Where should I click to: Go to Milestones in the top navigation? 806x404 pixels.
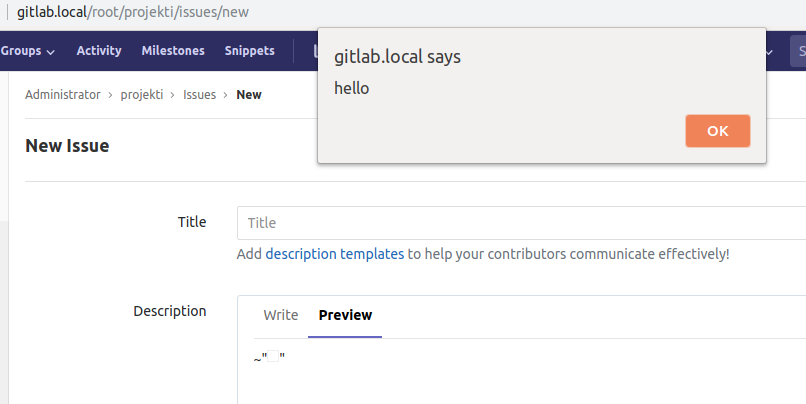point(173,51)
